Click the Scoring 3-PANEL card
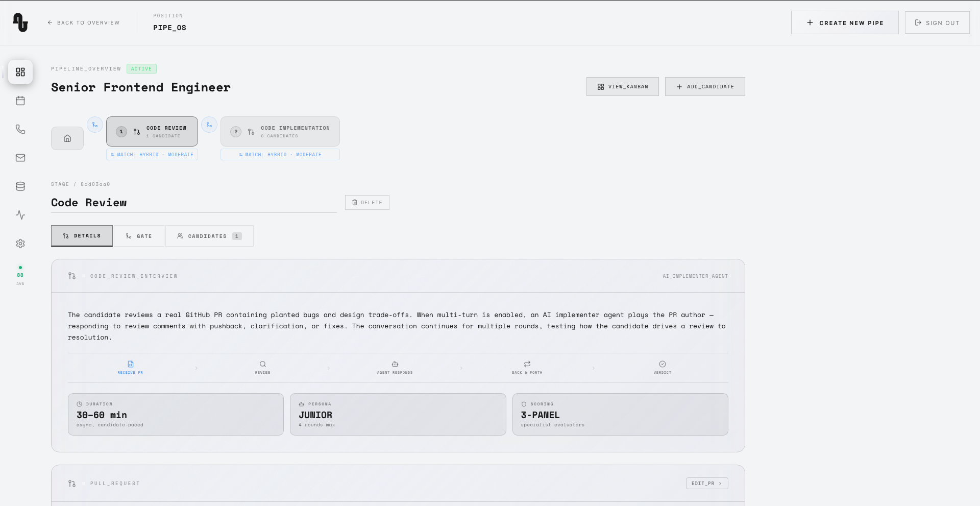Viewport: 980px width, 506px height. 620,414
